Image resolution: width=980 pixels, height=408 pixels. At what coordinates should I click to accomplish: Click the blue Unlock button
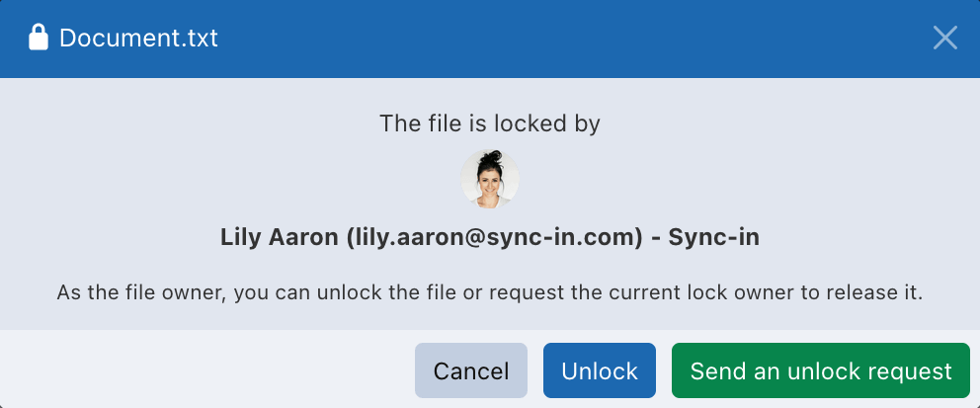(x=600, y=371)
